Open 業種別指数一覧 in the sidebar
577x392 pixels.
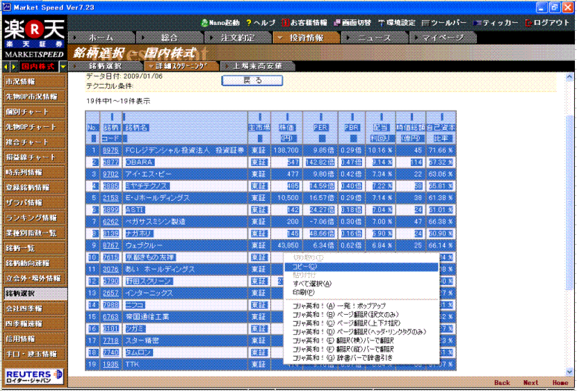34,233
